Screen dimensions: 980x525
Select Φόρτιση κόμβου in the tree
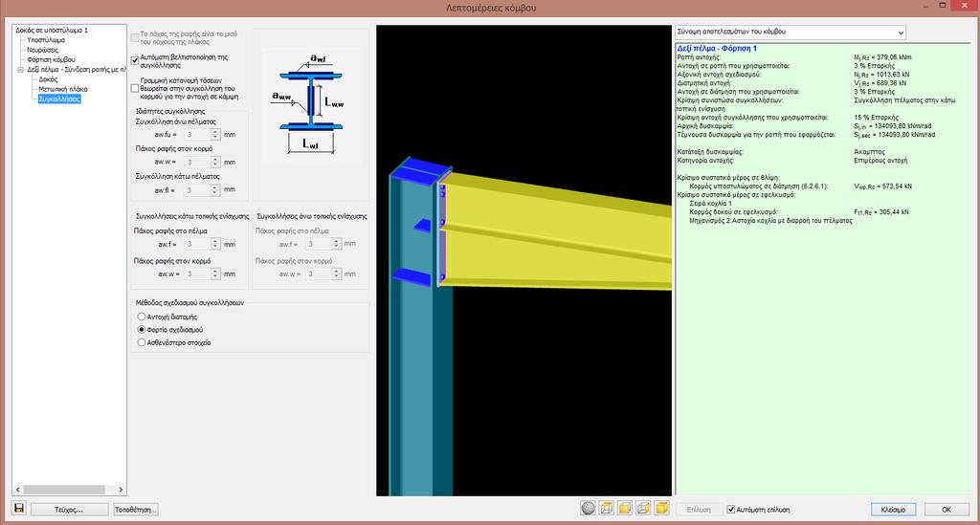51,60
